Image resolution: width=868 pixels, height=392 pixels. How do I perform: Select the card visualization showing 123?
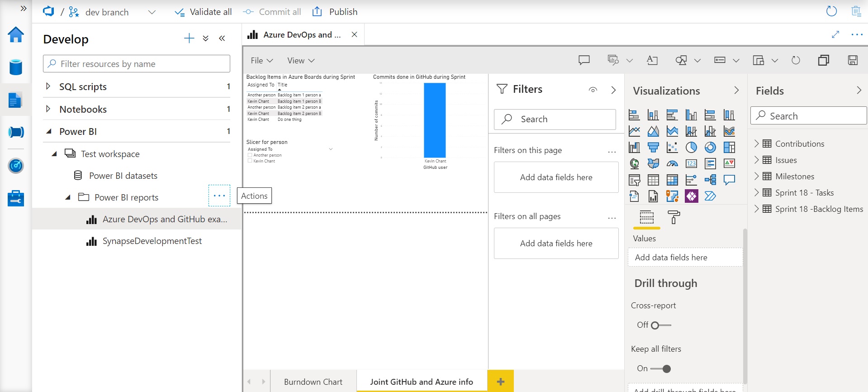point(691,163)
